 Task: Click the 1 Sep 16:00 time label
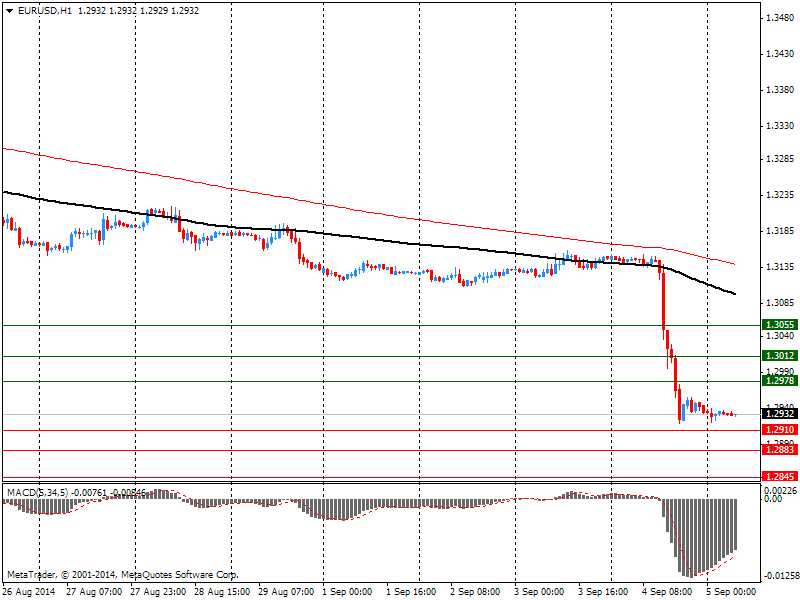tap(411, 592)
